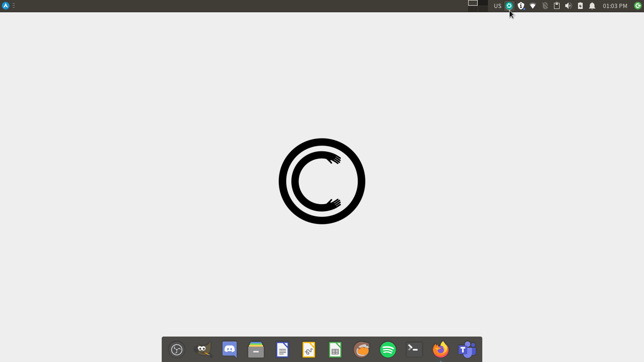Open the Wi-Fi network tray icon
644x362 pixels.
click(x=533, y=6)
